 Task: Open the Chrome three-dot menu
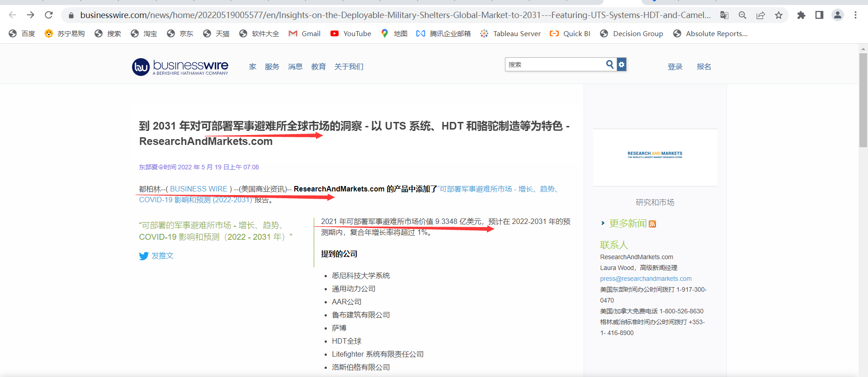coord(855,15)
